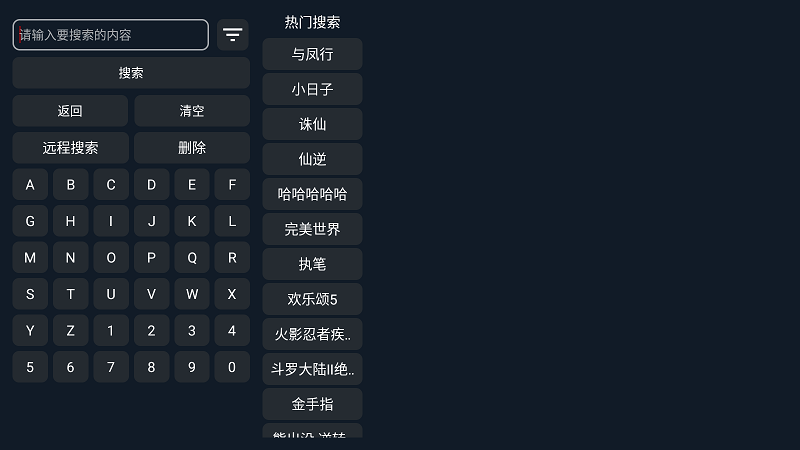Image resolution: width=800 pixels, height=450 pixels.
Task: Tap the number 8 key
Action: 151,367
